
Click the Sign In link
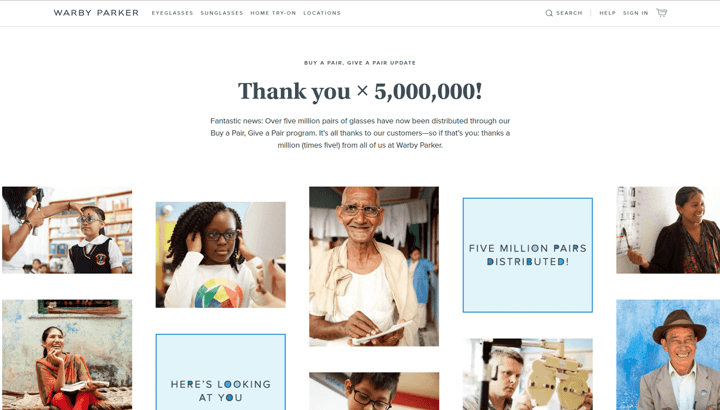click(x=636, y=13)
